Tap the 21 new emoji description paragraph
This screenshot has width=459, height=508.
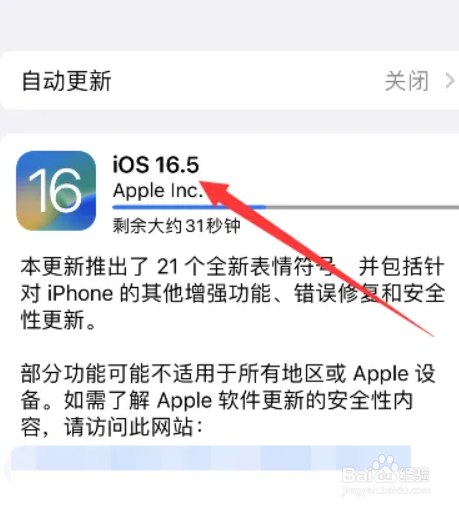pyautogui.click(x=232, y=293)
